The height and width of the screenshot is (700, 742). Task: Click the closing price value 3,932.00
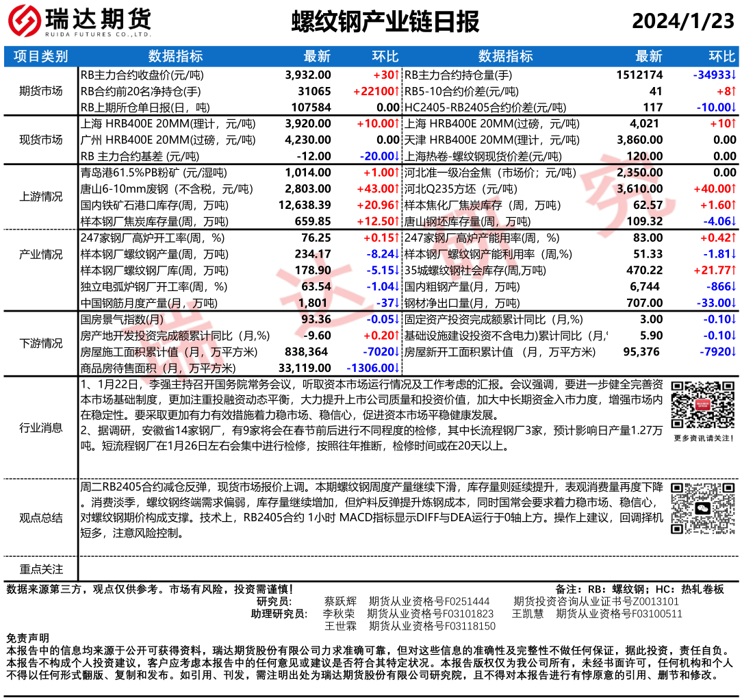point(308,75)
